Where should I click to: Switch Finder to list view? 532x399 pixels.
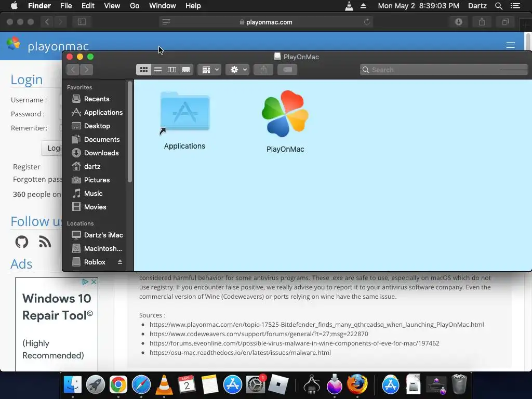pyautogui.click(x=158, y=70)
